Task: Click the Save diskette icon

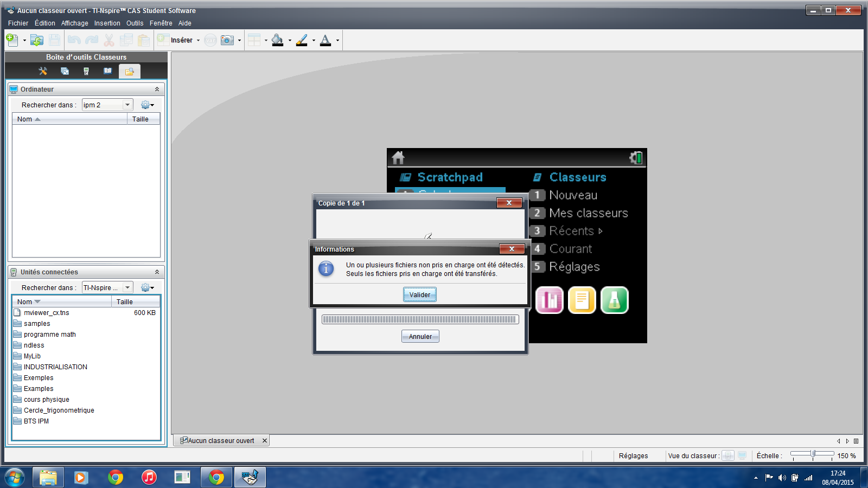Action: (x=54, y=40)
